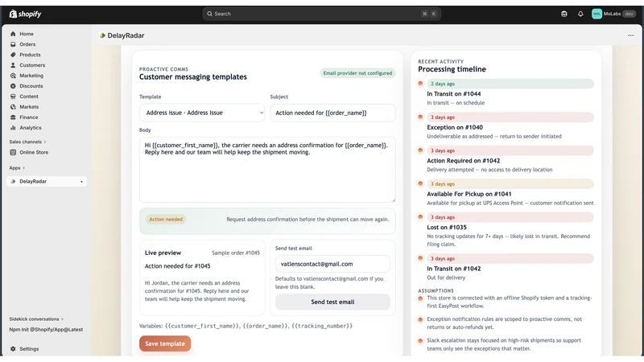Click 'Action needed for #1045' preview subject
644x362 pixels.
177,266
